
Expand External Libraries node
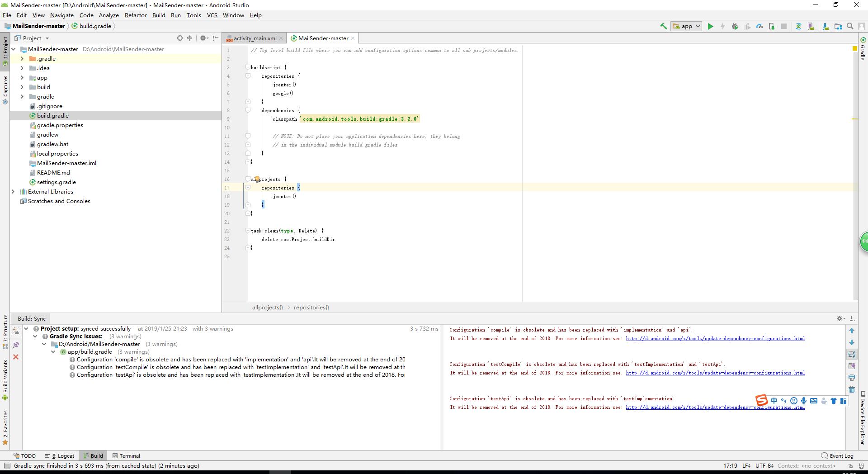click(x=13, y=192)
